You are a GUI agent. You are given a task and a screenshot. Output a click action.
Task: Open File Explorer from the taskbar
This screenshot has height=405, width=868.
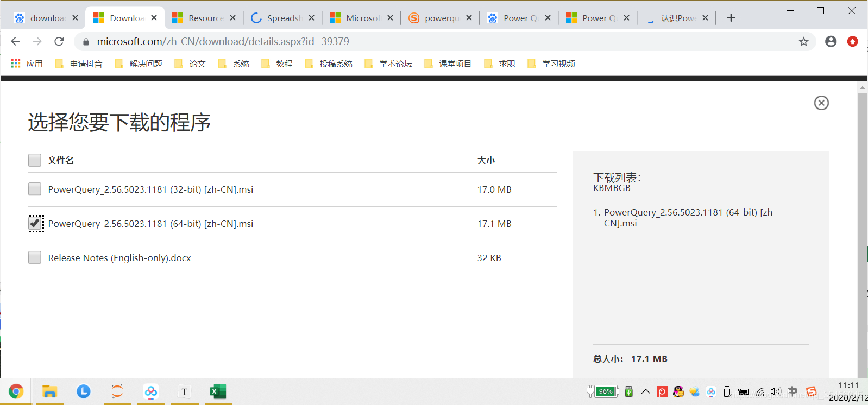pyautogui.click(x=50, y=391)
